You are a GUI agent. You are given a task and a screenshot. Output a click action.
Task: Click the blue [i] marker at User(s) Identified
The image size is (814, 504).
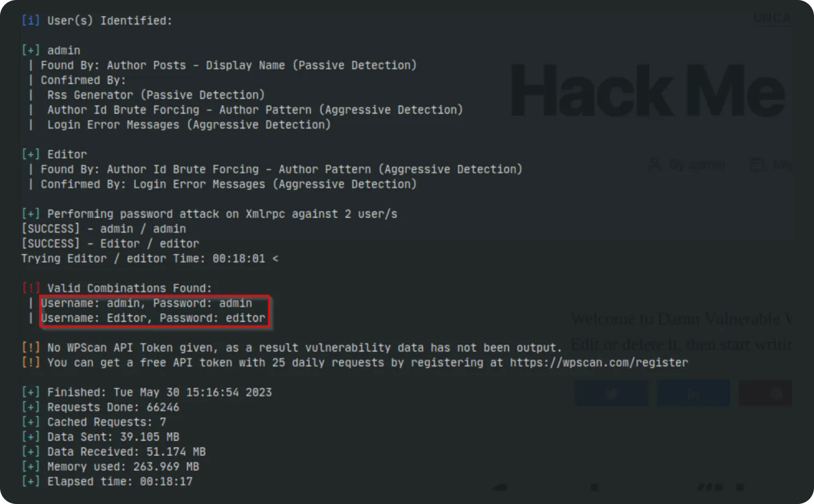pyautogui.click(x=31, y=21)
